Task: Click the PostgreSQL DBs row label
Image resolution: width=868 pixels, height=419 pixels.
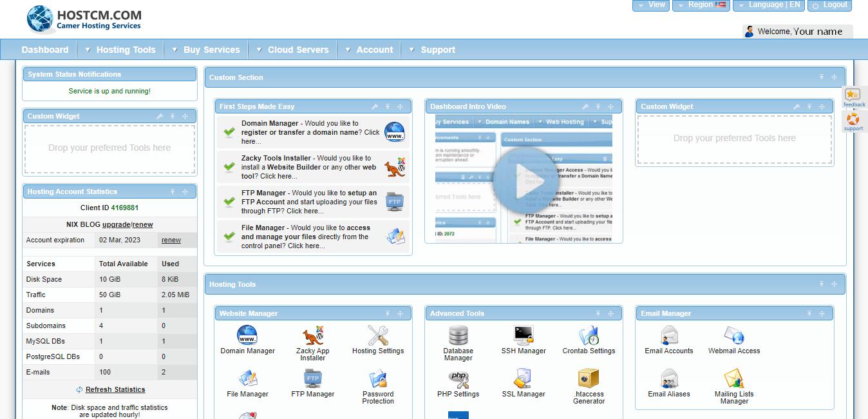Action: pos(53,357)
